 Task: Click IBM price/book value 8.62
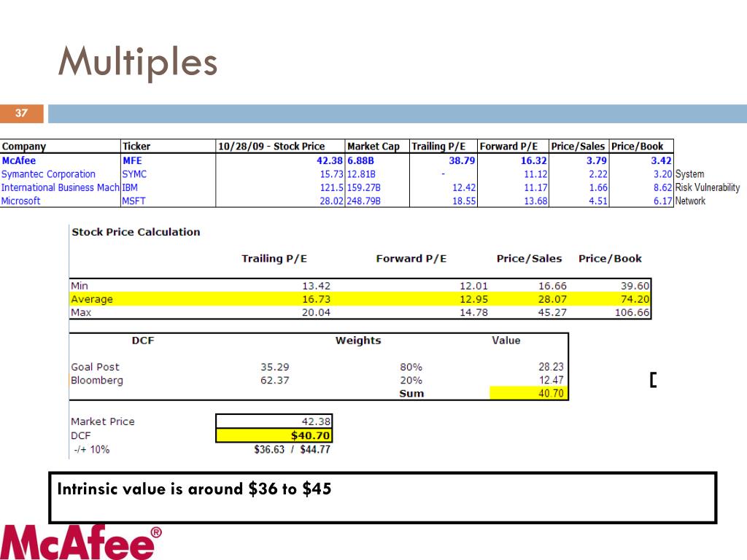(662, 187)
